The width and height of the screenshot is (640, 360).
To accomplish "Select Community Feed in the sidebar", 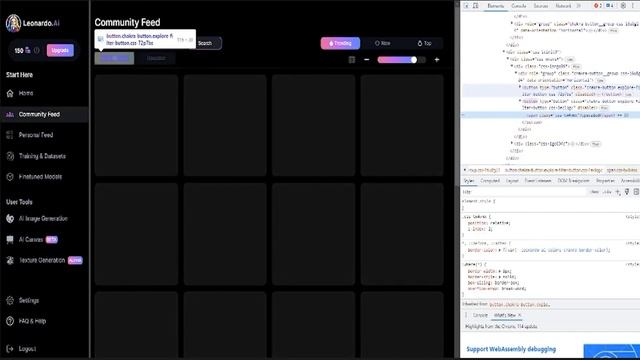I will pos(44,114).
